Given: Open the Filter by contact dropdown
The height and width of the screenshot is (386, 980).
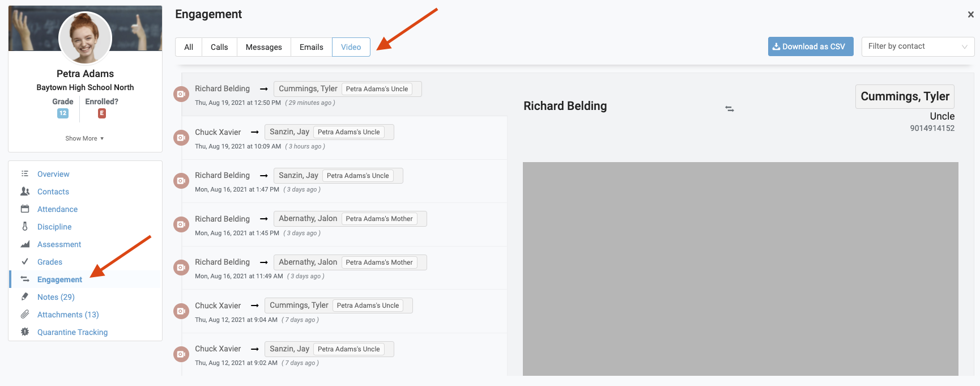Looking at the screenshot, I should [918, 46].
